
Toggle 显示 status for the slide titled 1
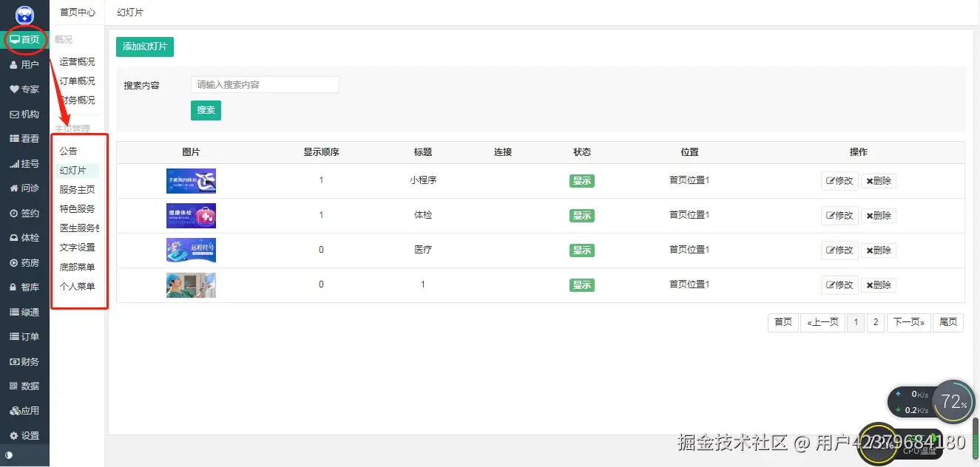point(582,285)
